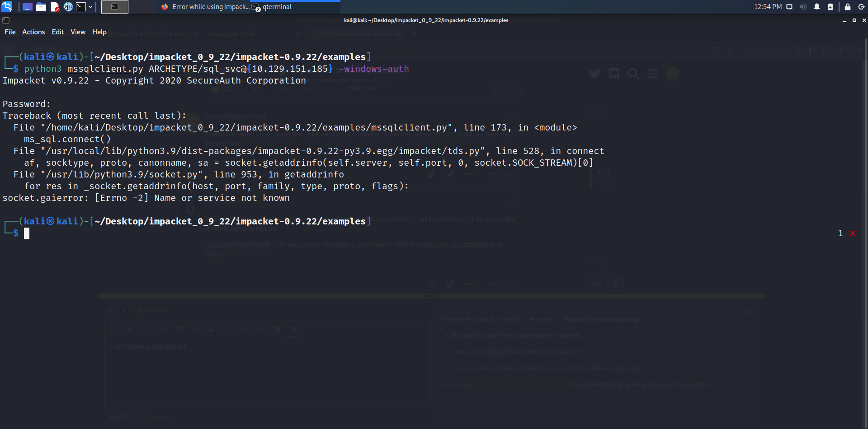This screenshot has height=429, width=868.
Task: Open notifications bell in system tray
Action: coord(817,7)
